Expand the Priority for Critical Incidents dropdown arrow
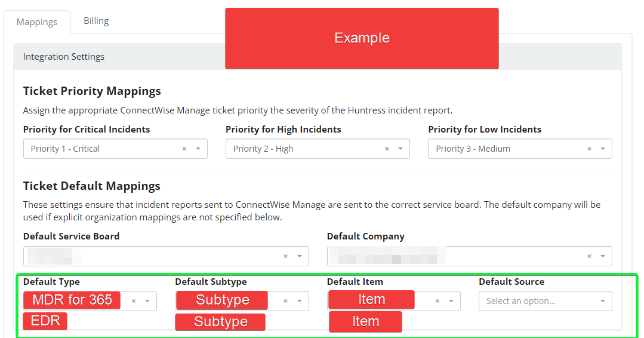 pyautogui.click(x=198, y=149)
